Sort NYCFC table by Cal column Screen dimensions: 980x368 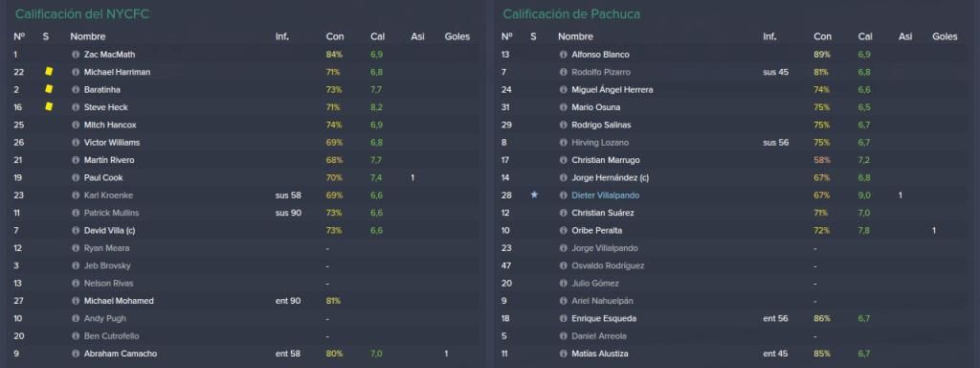tap(377, 37)
